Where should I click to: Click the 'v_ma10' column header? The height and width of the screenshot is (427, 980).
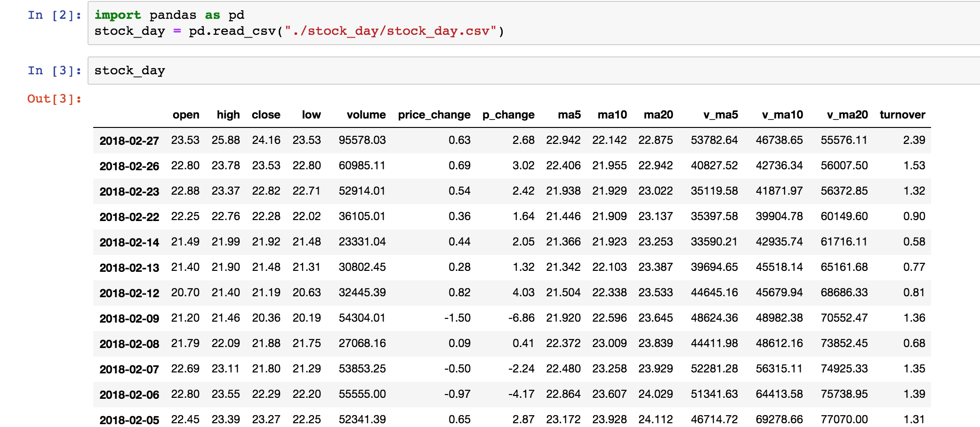click(x=782, y=115)
